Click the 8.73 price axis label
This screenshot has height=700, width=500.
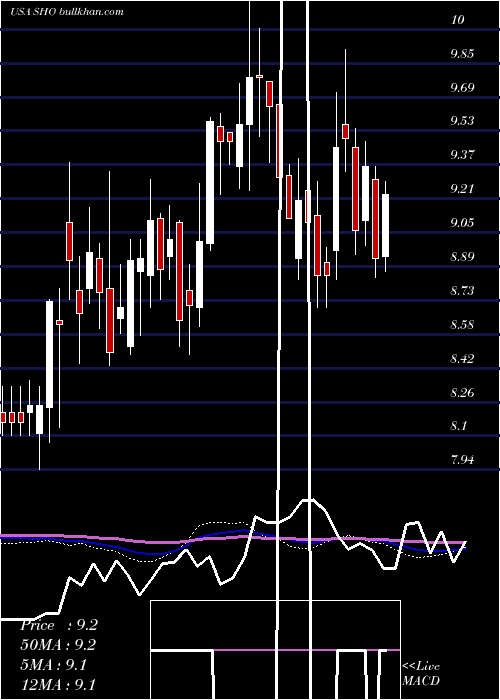pos(462,290)
